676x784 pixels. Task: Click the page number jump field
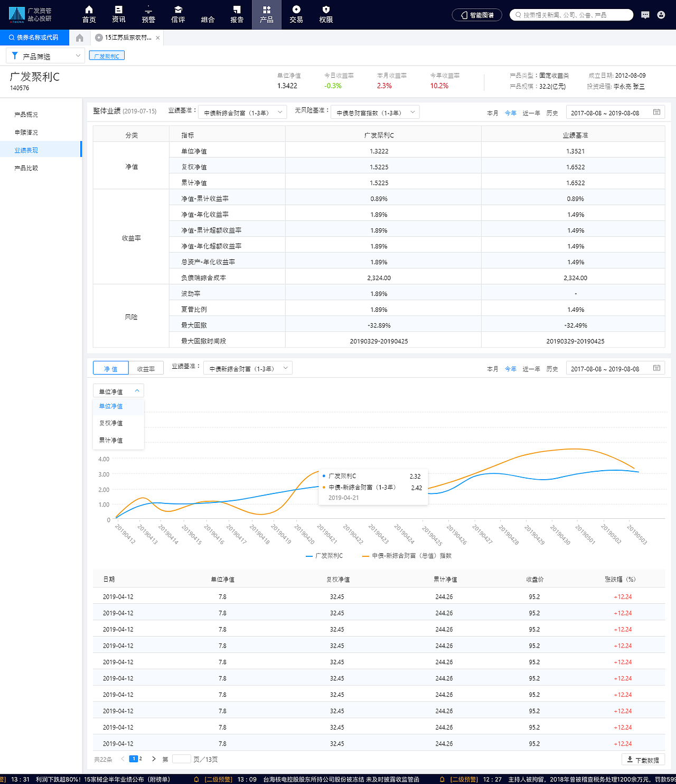(x=181, y=759)
